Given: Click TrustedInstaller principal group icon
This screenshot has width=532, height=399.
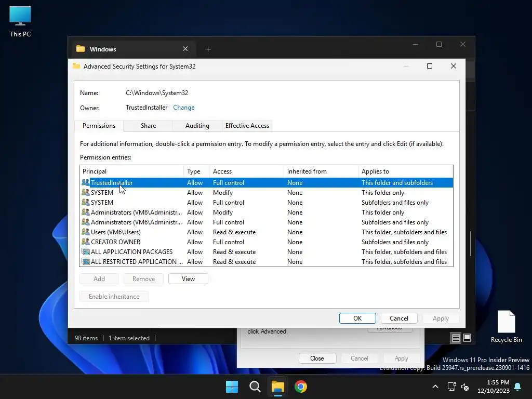Looking at the screenshot, I should pyautogui.click(x=86, y=182).
